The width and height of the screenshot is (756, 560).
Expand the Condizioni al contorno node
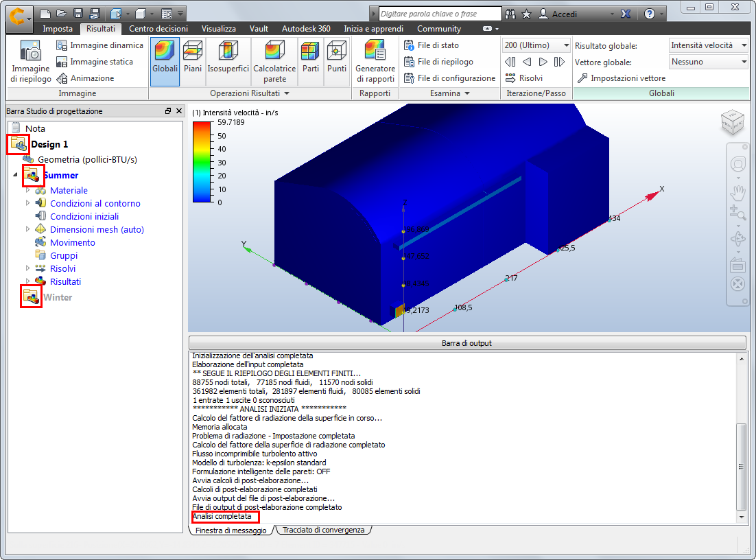click(28, 204)
